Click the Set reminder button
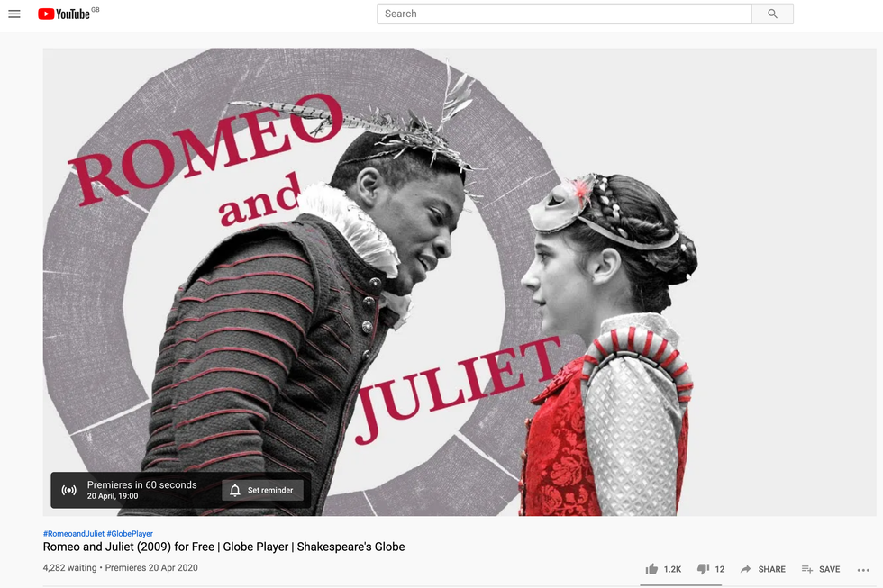Viewport: 883px width, 588px height. click(262, 490)
